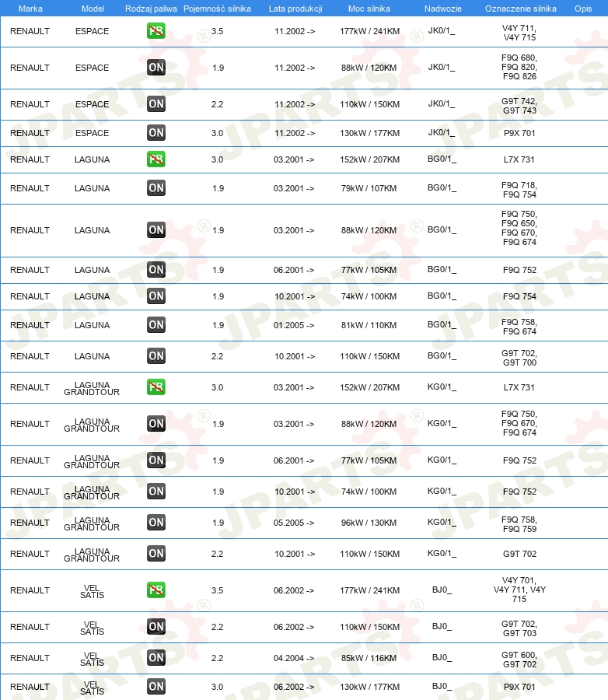Screen dimensions: 608x700
Task: Click ON icon for Laguna BG0/1_ 2.2 110kW
Action: pyautogui.click(x=155, y=356)
